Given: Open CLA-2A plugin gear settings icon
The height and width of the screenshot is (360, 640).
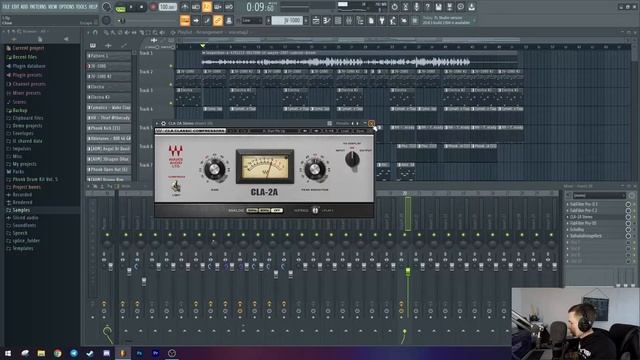Looking at the screenshot, I should click(x=163, y=123).
